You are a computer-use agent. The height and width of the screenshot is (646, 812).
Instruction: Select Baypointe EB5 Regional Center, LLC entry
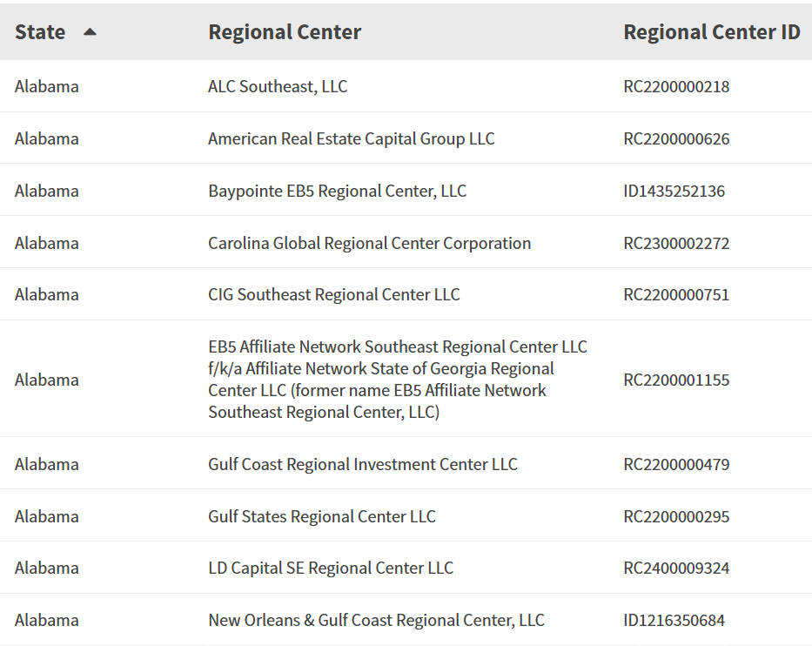[x=337, y=191]
